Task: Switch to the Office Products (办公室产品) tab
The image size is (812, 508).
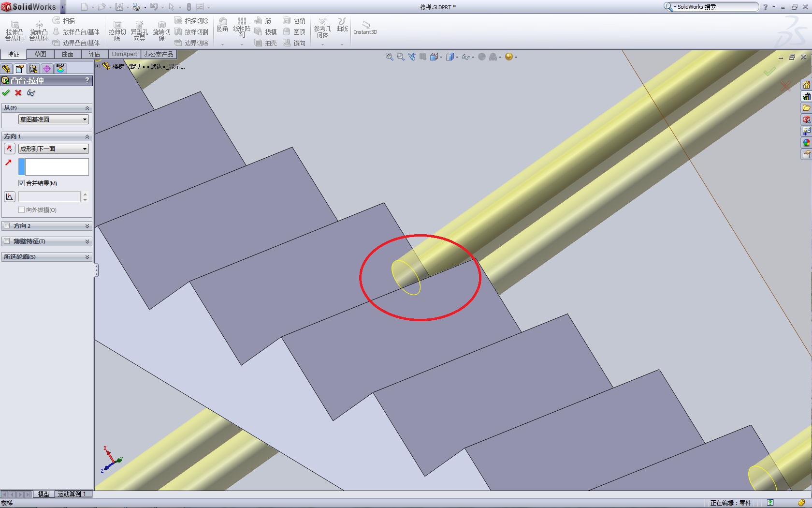Action: pyautogui.click(x=159, y=54)
